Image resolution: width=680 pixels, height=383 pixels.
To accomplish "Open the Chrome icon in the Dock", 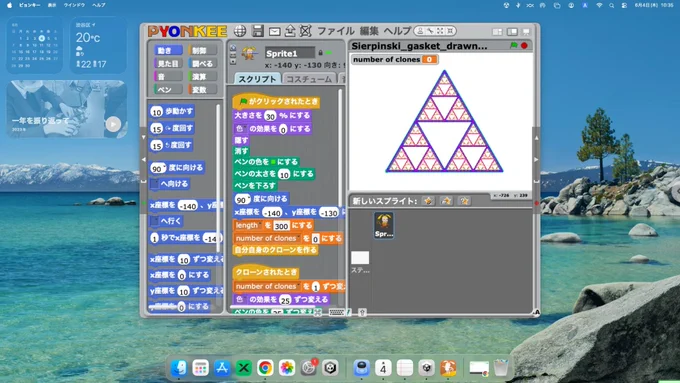I will pos(265,368).
